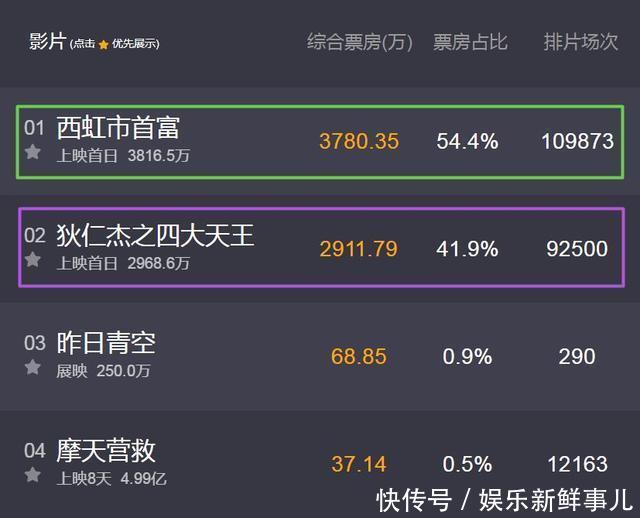The image size is (640, 518).
Task: Click the 排片场次 column header
Action: pos(580,42)
